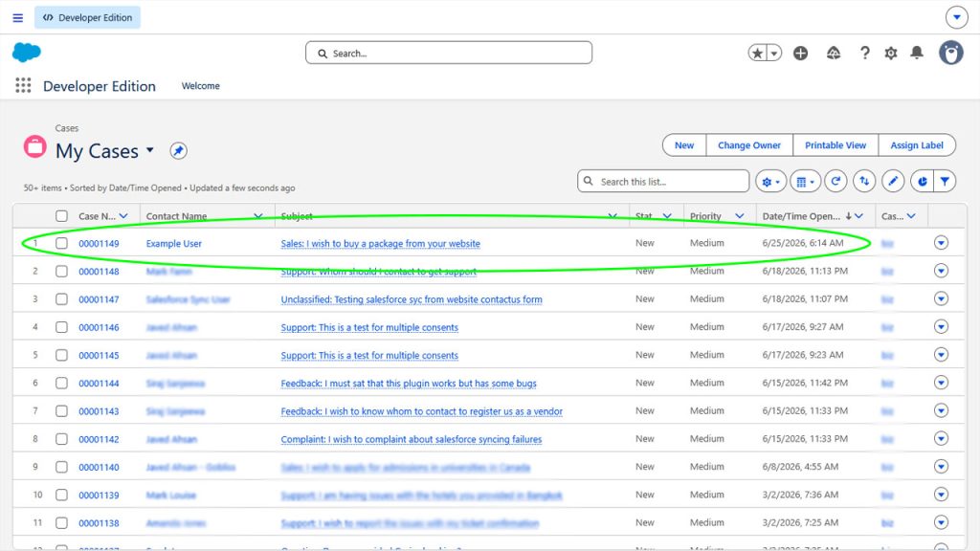This screenshot has width=980, height=551.
Task: Open the global create plus icon
Action: click(x=801, y=54)
